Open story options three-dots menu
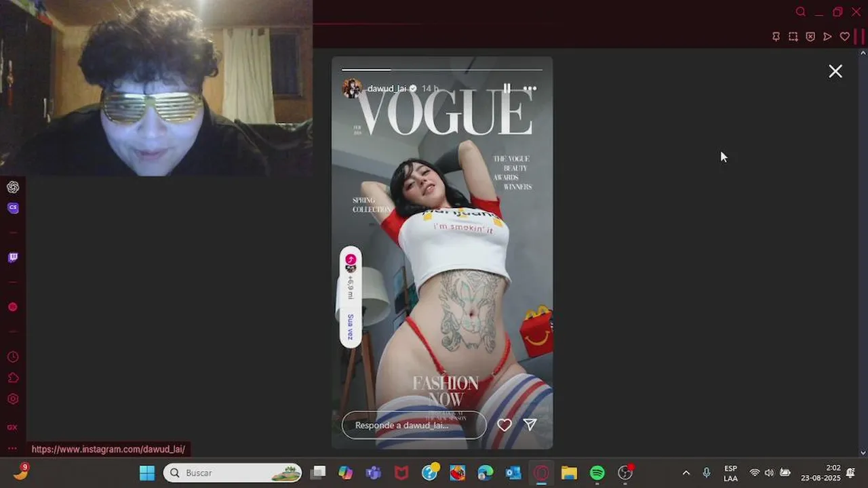 [530, 89]
